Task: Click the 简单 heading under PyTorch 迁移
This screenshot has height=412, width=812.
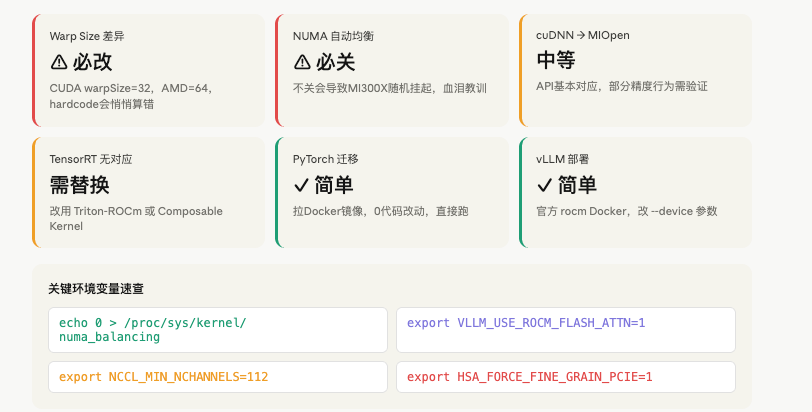Action: click(334, 185)
